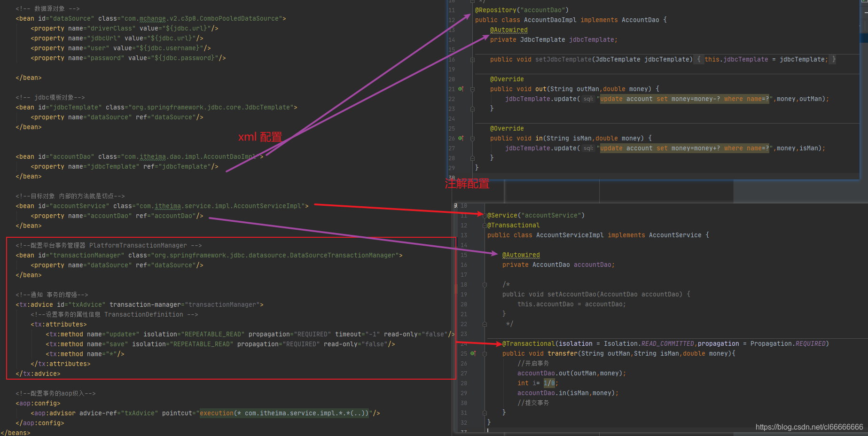
Task: Collapse the @Service annotation fold marker
Action: point(485,216)
